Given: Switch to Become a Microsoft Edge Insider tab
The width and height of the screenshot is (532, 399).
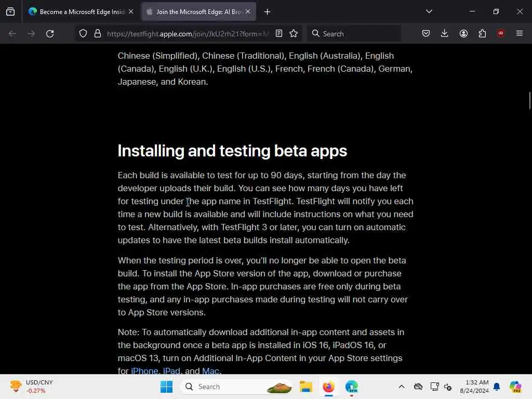Looking at the screenshot, I should (81, 12).
